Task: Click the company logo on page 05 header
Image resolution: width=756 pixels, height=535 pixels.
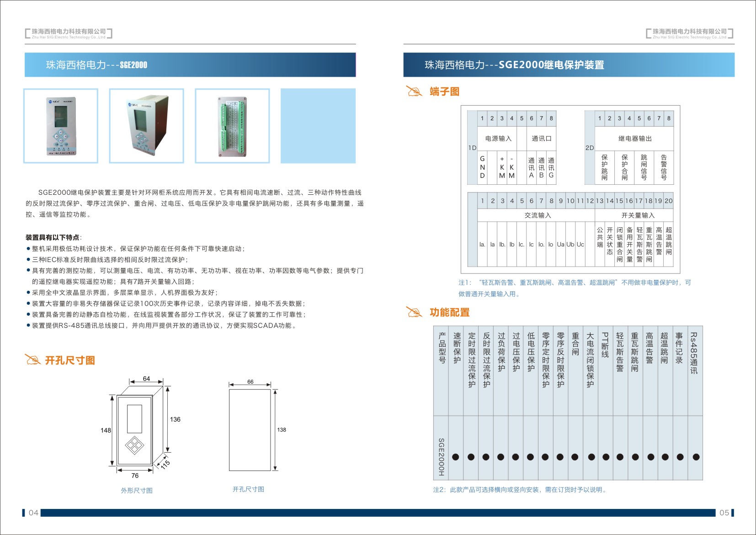Action: (x=689, y=33)
